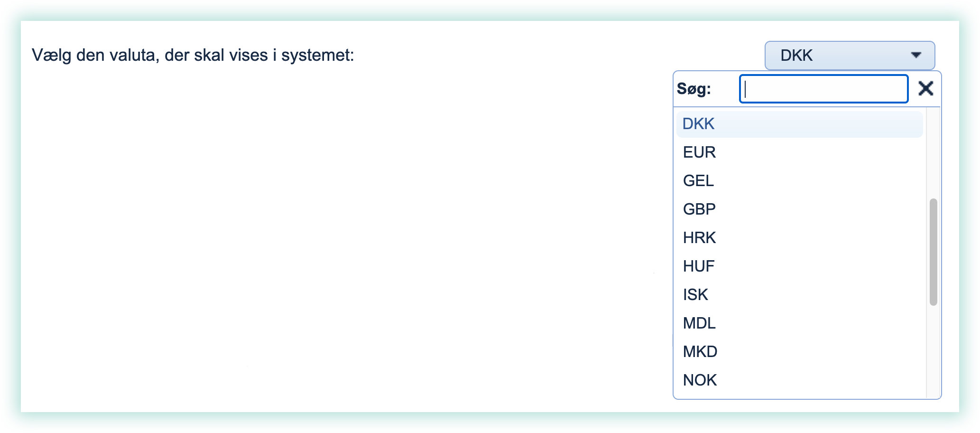Click the Søg label
The width and height of the screenshot is (980, 433).
[x=694, y=89]
